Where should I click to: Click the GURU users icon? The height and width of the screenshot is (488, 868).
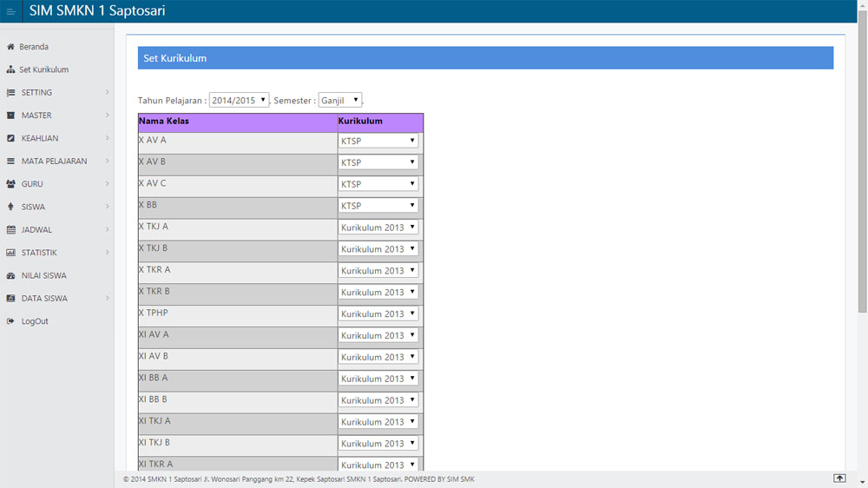coord(10,184)
